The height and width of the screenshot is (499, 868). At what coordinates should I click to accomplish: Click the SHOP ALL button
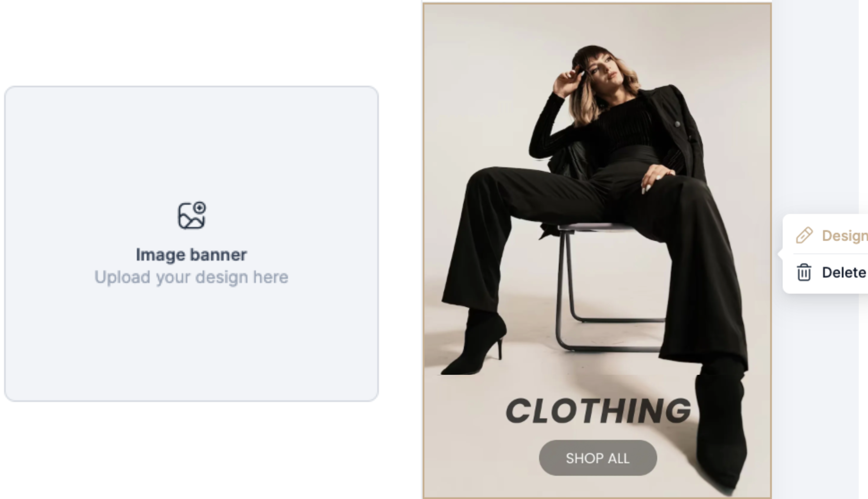[598, 458]
